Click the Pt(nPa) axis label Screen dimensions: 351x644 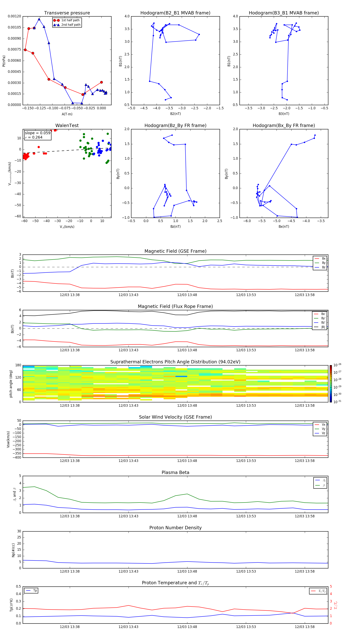pyautogui.click(x=4, y=61)
